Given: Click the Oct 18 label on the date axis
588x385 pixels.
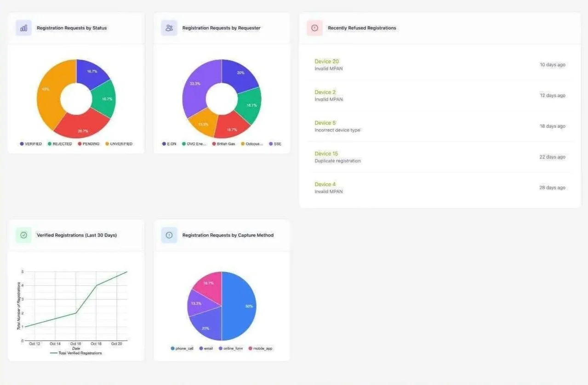Looking at the screenshot, I should click(96, 344).
